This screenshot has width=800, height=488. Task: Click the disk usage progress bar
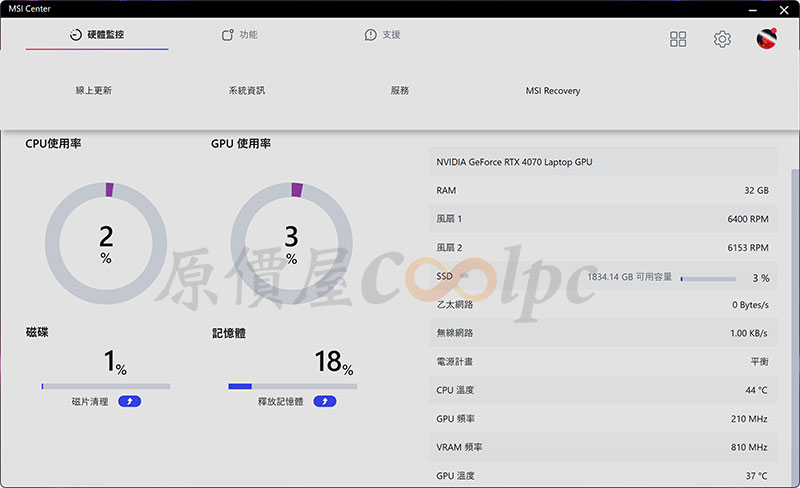pyautogui.click(x=106, y=386)
